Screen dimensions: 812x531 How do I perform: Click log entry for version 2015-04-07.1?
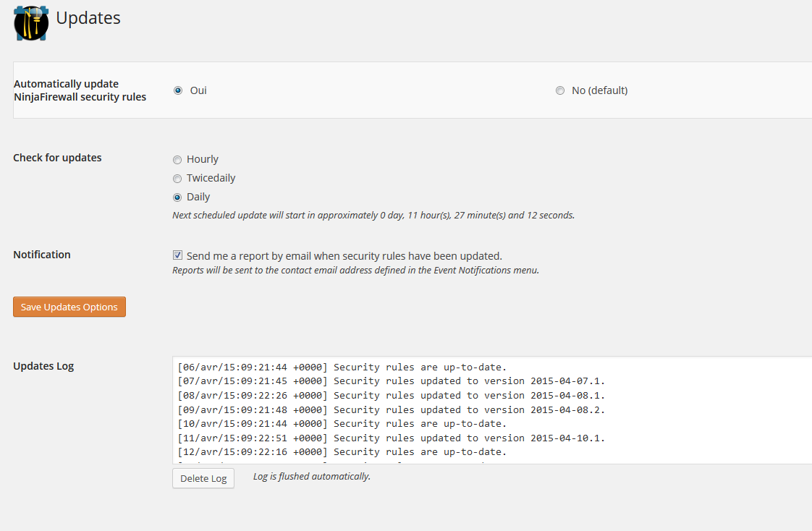(391, 381)
